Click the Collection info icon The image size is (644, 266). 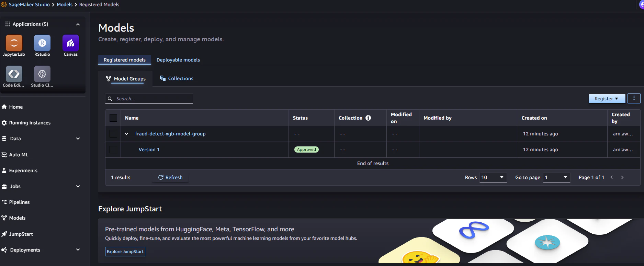pos(368,118)
